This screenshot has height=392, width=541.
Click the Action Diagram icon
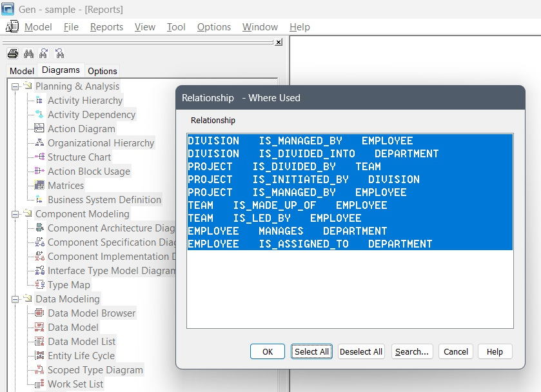tap(39, 129)
